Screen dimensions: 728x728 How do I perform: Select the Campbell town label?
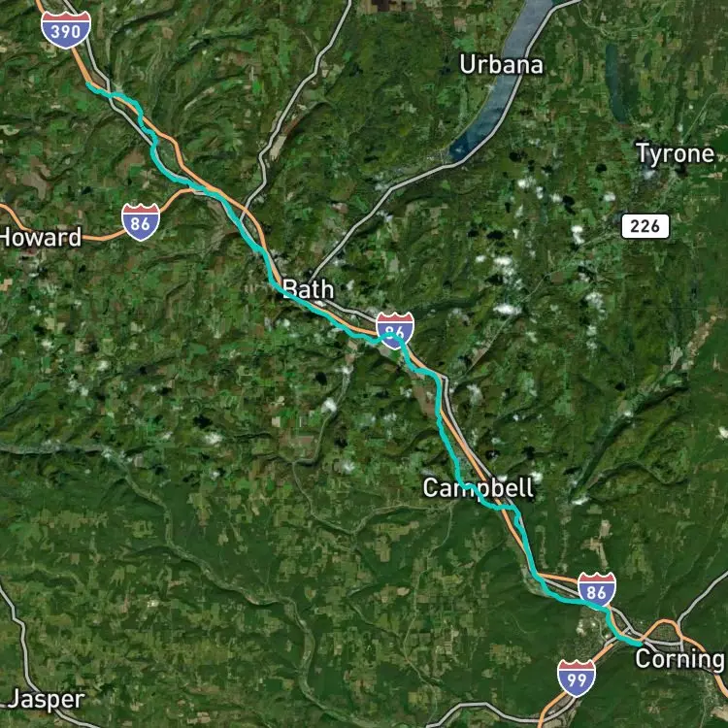point(479,488)
